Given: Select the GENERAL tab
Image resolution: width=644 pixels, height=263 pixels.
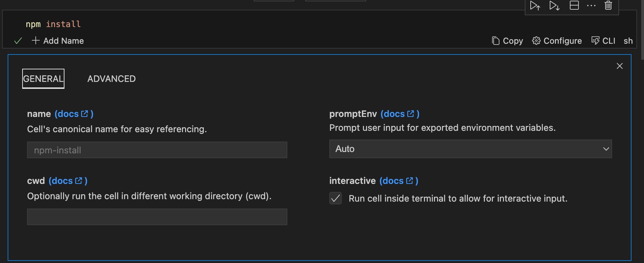Looking at the screenshot, I should (43, 79).
